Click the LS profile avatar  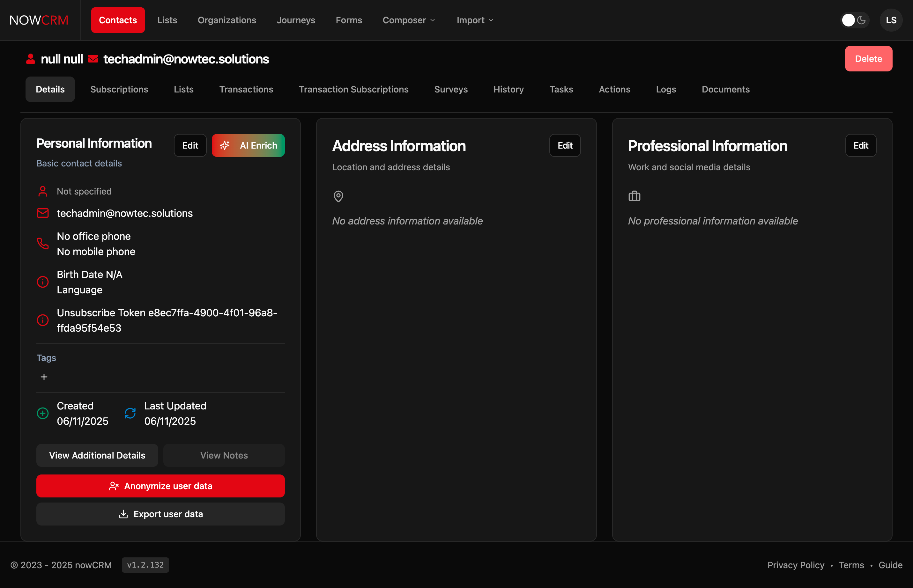tap(891, 20)
